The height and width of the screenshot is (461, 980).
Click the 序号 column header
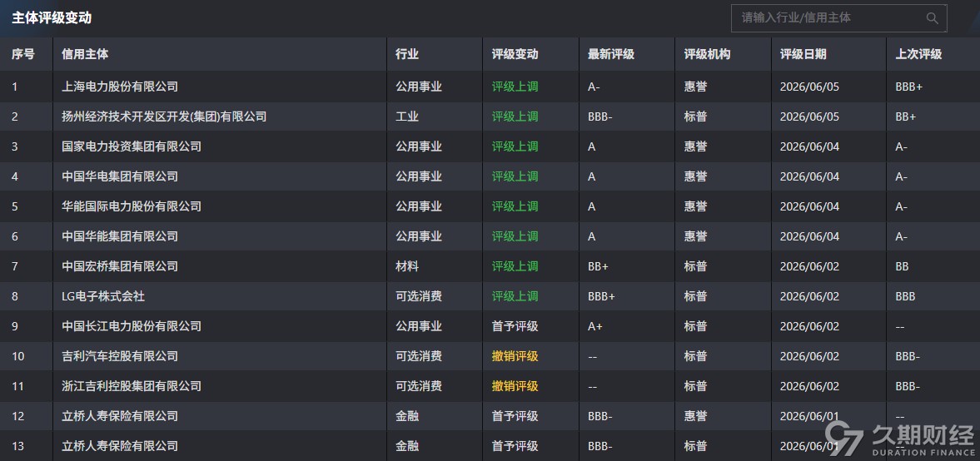tap(22, 54)
